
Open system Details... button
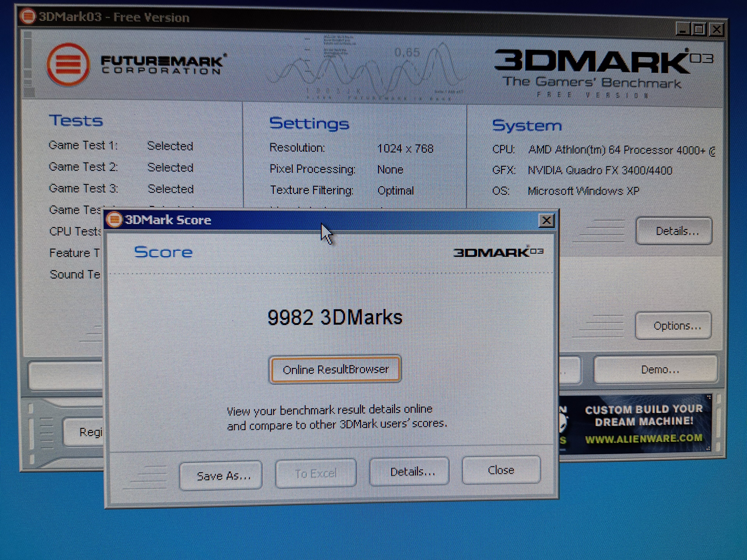point(674,231)
